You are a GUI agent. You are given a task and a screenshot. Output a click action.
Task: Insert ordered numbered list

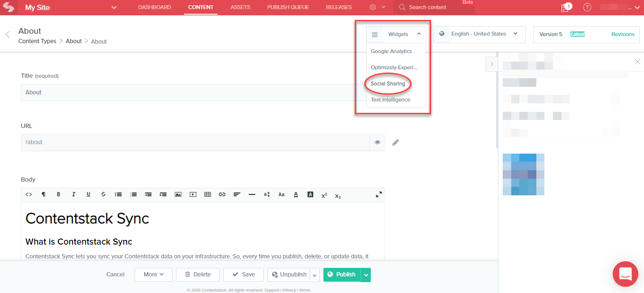133,194
